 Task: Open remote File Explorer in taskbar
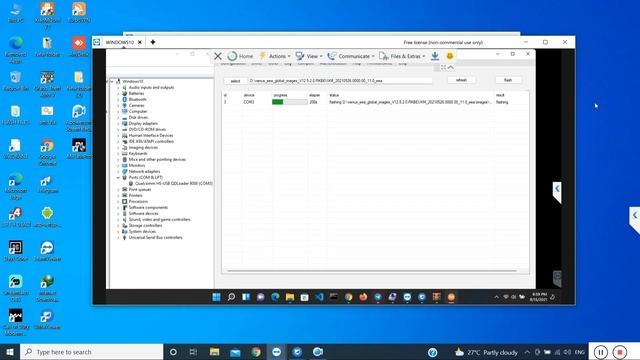290,297
